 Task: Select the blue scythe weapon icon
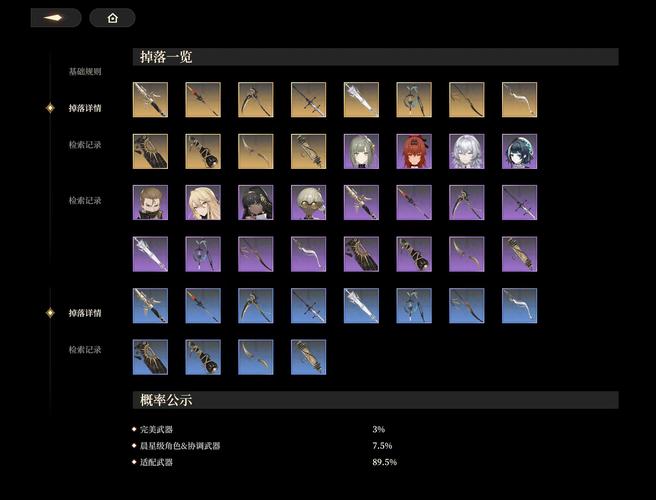[x=256, y=305]
